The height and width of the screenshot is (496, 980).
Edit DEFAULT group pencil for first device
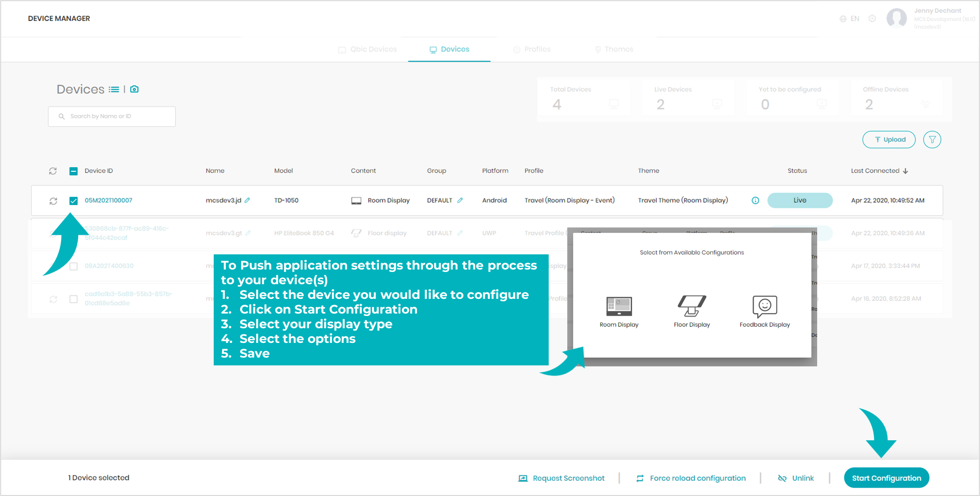460,200
